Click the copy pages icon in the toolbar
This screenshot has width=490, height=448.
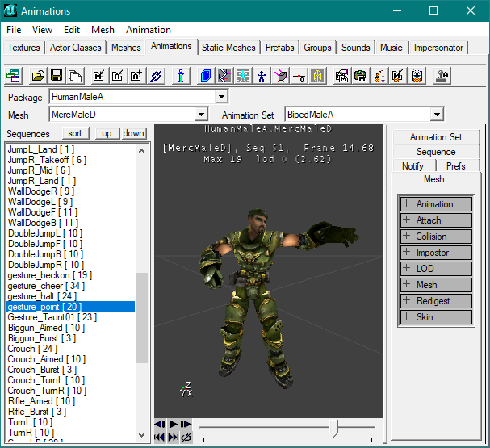[x=75, y=76]
